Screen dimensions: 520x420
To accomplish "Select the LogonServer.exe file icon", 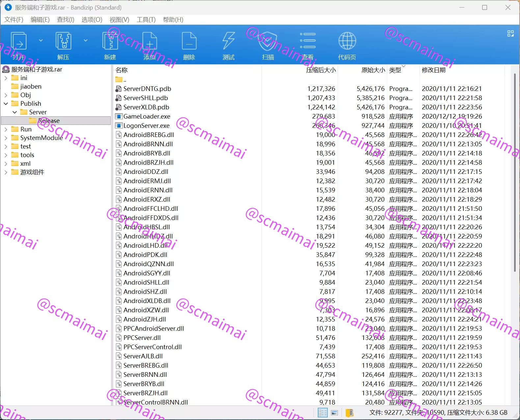I will coord(119,126).
